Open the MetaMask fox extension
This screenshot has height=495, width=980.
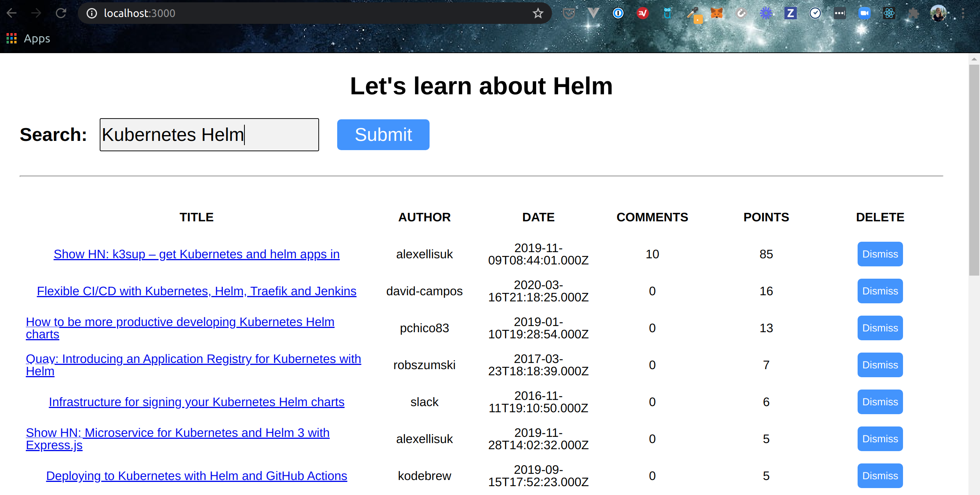pos(716,13)
